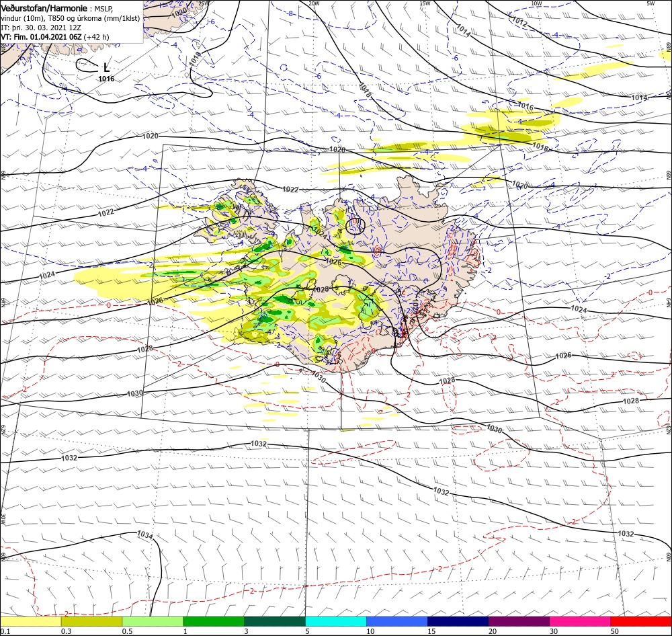Viewport: 672px width, 636px height.
Task: Pick the blue 10–15 mm legend swatch
Action: pyautogui.click(x=397, y=622)
